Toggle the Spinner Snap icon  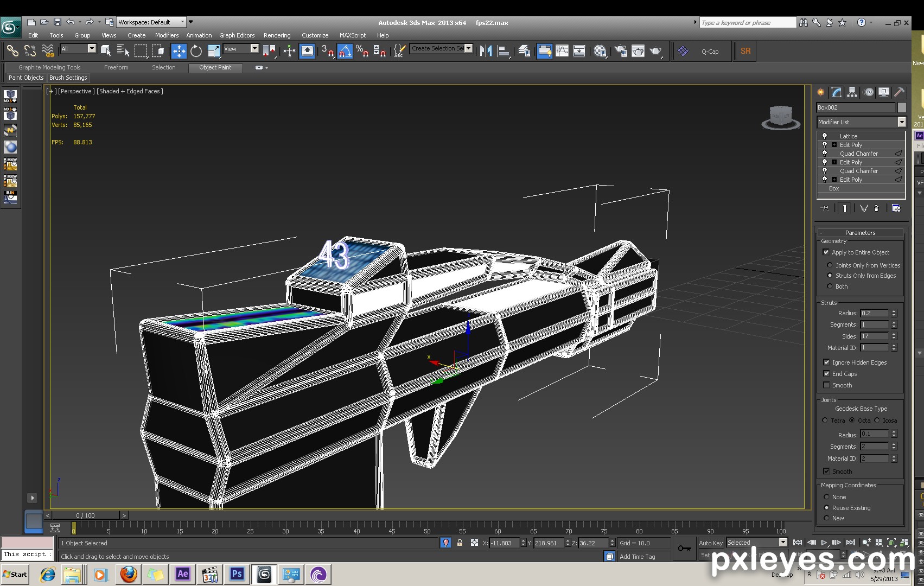tap(379, 51)
